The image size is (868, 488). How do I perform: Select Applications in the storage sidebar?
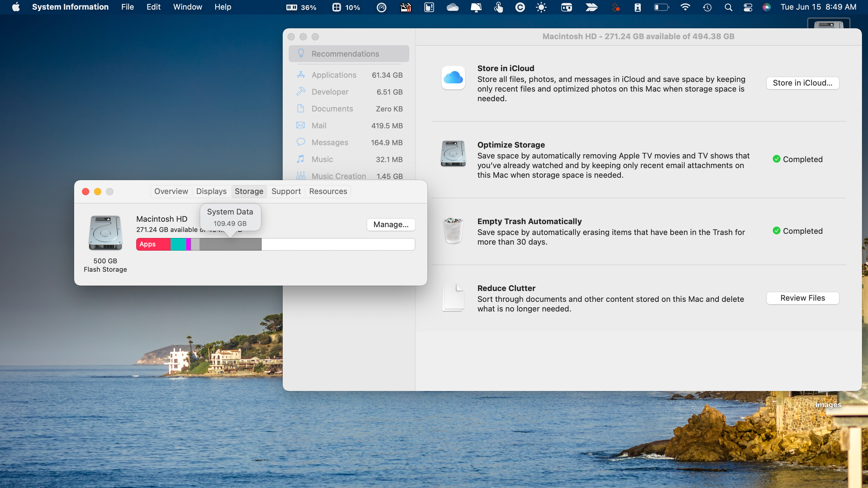point(349,75)
